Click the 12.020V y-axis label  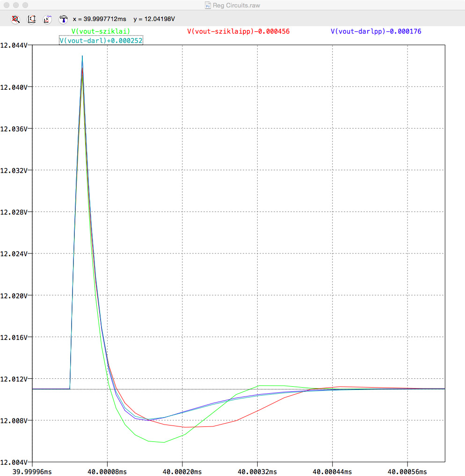(x=14, y=296)
